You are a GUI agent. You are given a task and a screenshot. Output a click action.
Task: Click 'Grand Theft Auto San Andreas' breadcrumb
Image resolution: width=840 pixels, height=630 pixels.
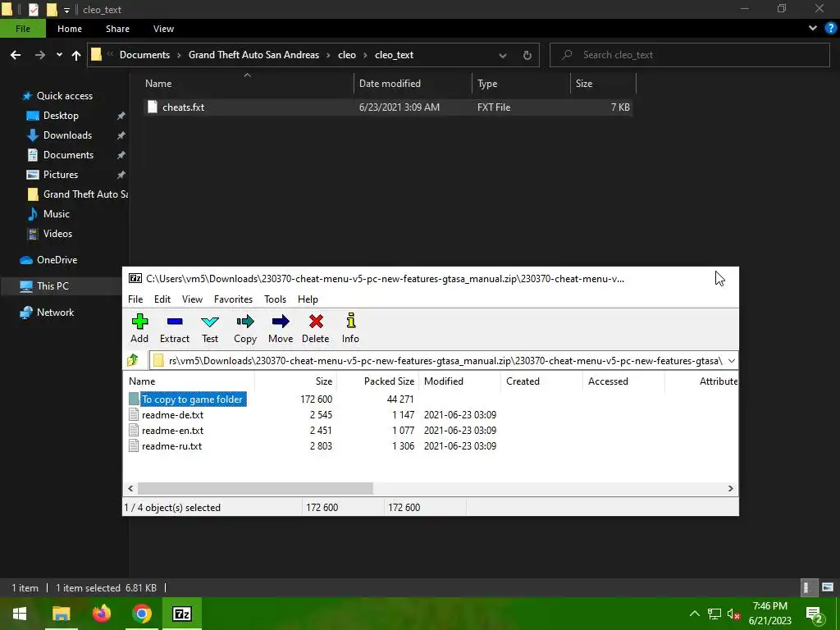click(x=253, y=55)
